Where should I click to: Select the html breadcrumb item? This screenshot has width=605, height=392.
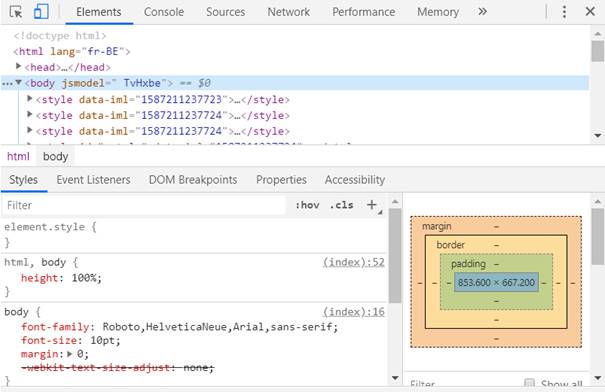(18, 156)
